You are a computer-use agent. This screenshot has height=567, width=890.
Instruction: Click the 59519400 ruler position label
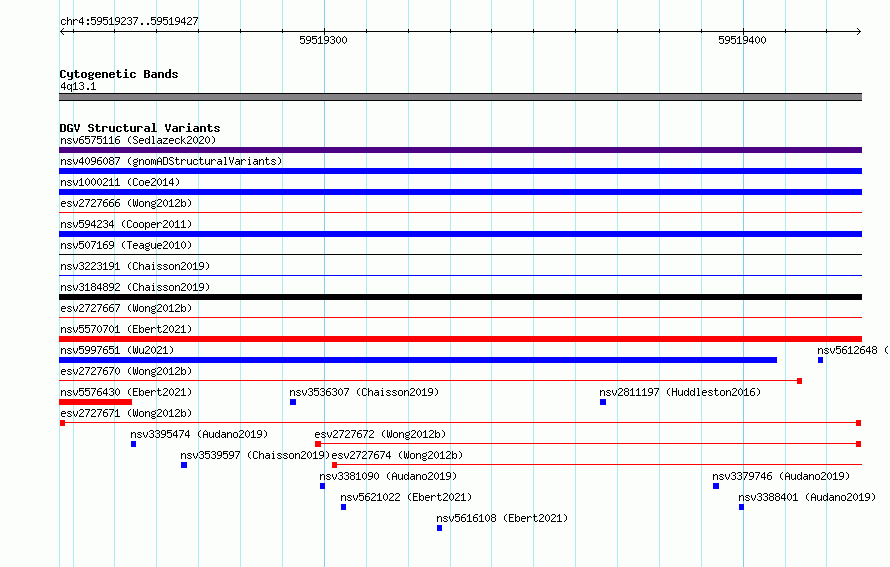(742, 40)
